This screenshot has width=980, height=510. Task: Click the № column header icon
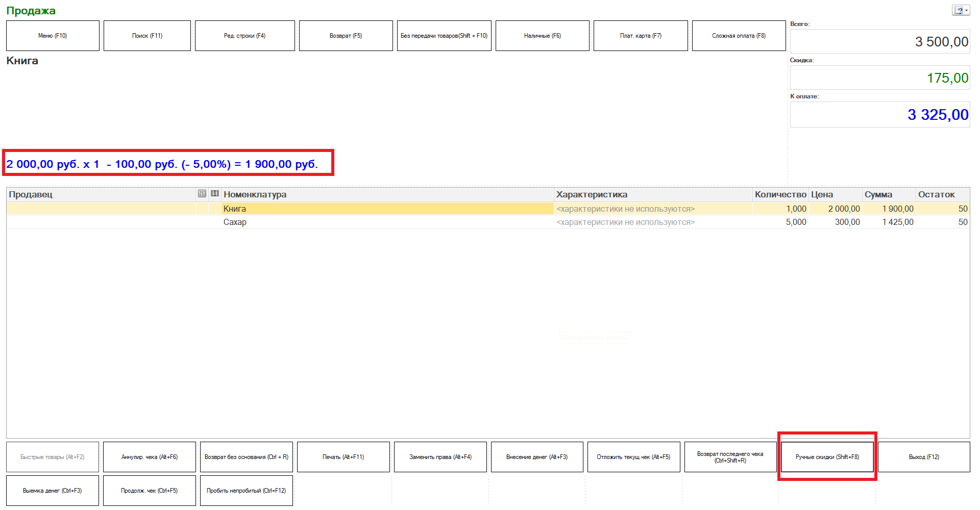pyautogui.click(x=202, y=194)
